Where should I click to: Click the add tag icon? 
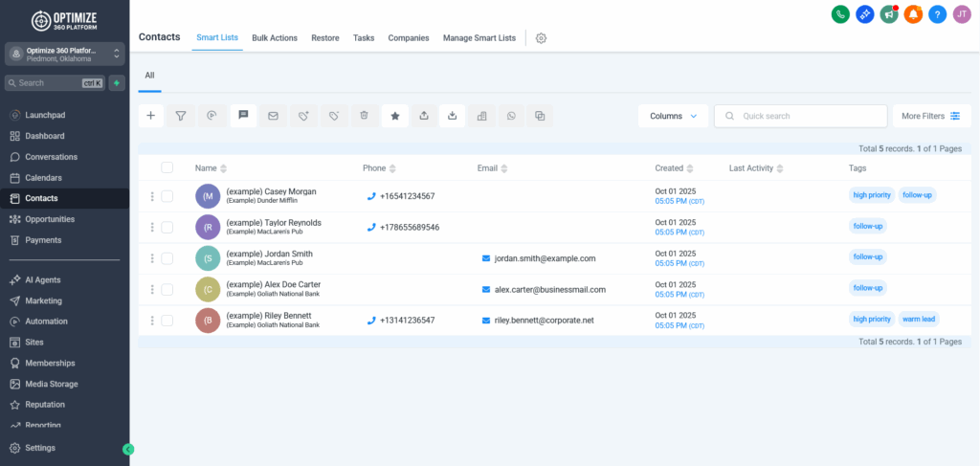[x=303, y=116]
